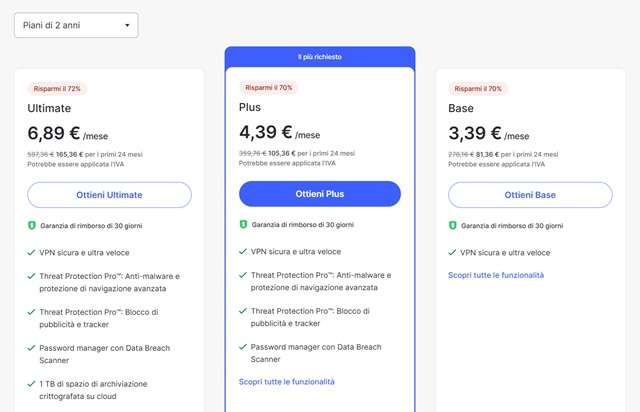
Task: Click the green shield icon in Base plan
Action: (x=453, y=226)
